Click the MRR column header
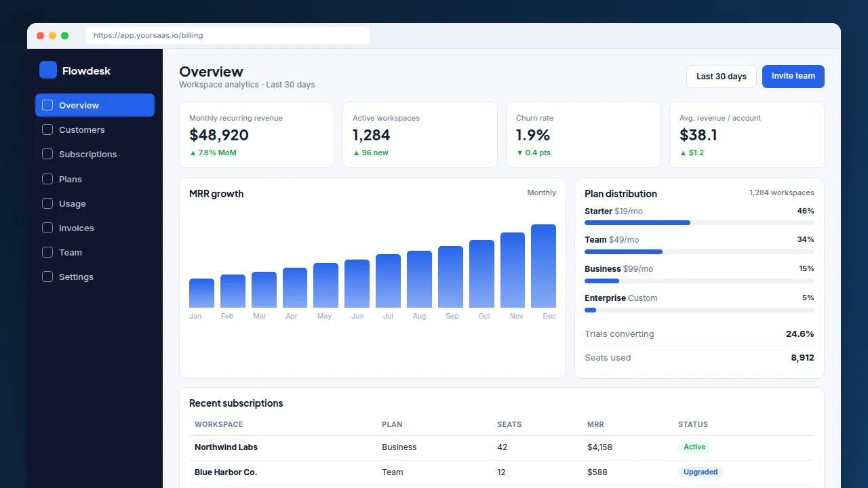 [595, 424]
